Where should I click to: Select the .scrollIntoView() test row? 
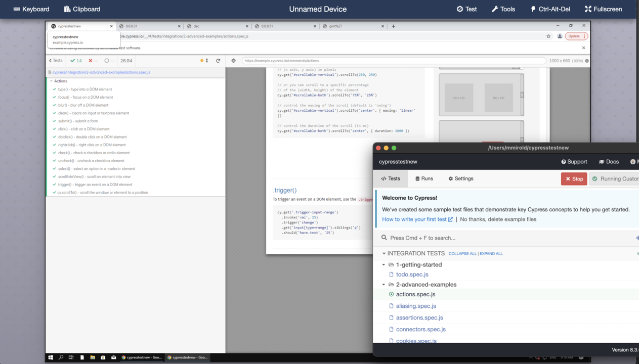pyautogui.click(x=136, y=176)
